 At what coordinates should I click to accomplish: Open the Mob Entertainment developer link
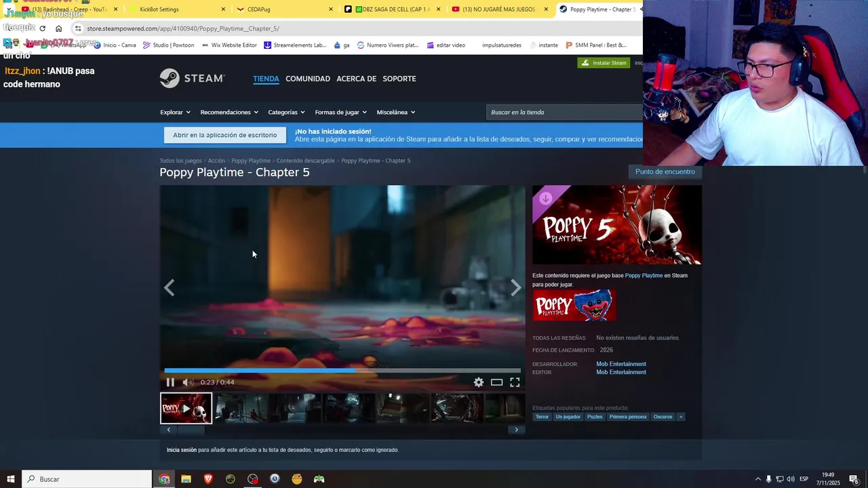pyautogui.click(x=621, y=364)
